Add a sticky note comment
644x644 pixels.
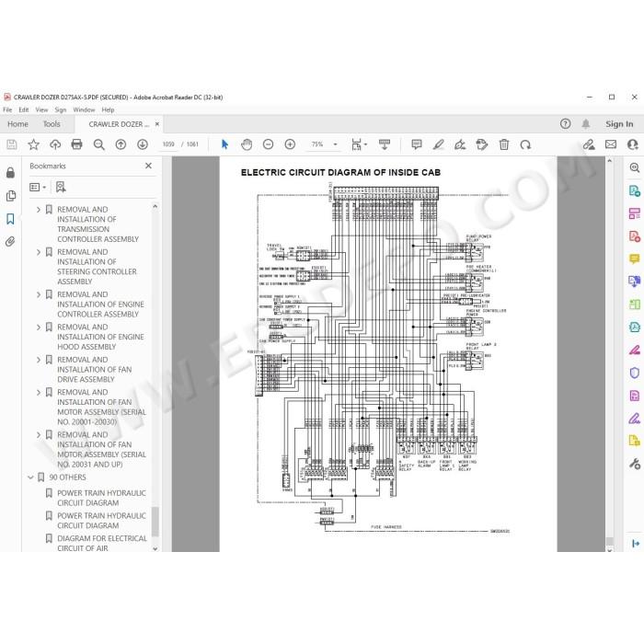417,144
